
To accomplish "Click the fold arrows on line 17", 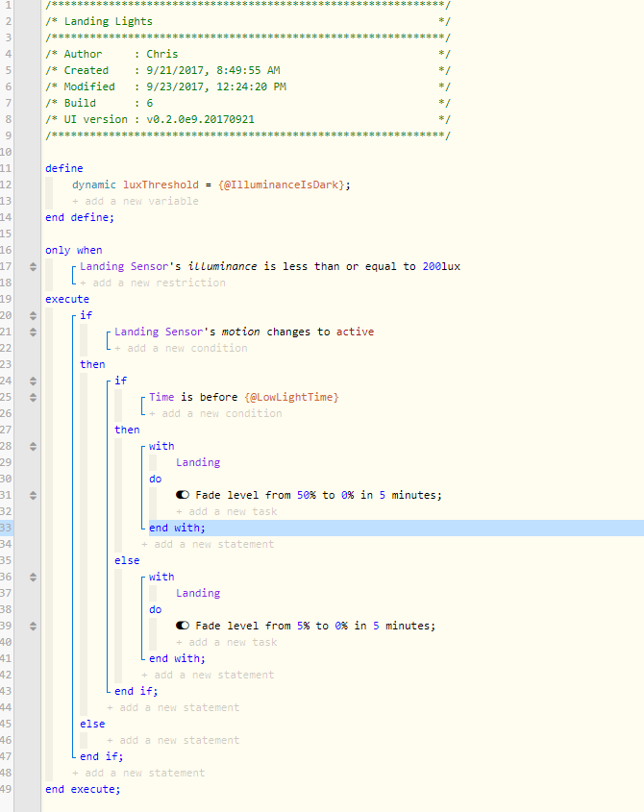I will click(x=33, y=267).
